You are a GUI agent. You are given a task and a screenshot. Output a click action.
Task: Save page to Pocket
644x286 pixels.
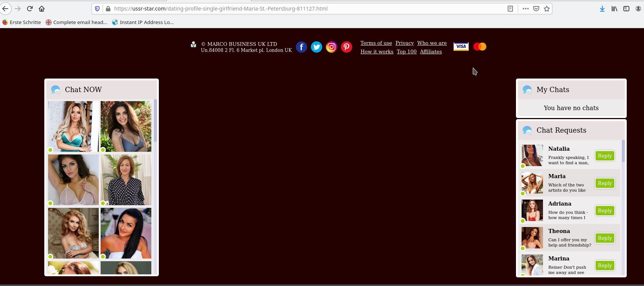point(536,9)
